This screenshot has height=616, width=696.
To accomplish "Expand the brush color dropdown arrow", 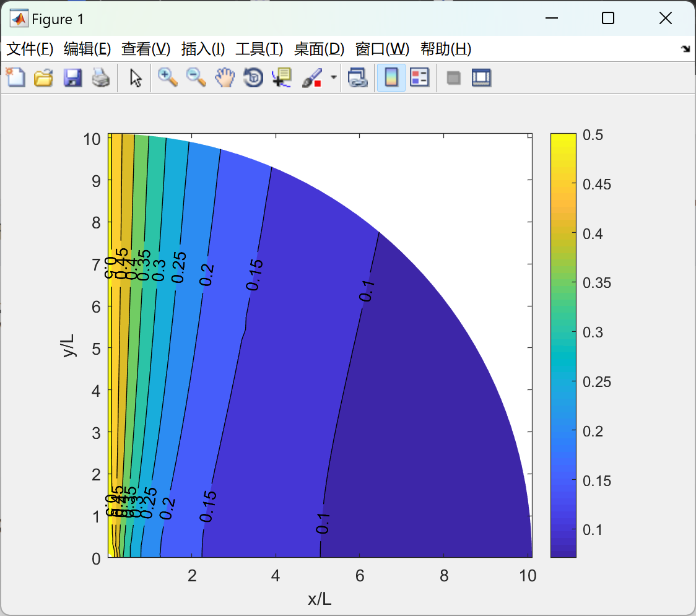I will tap(334, 77).
